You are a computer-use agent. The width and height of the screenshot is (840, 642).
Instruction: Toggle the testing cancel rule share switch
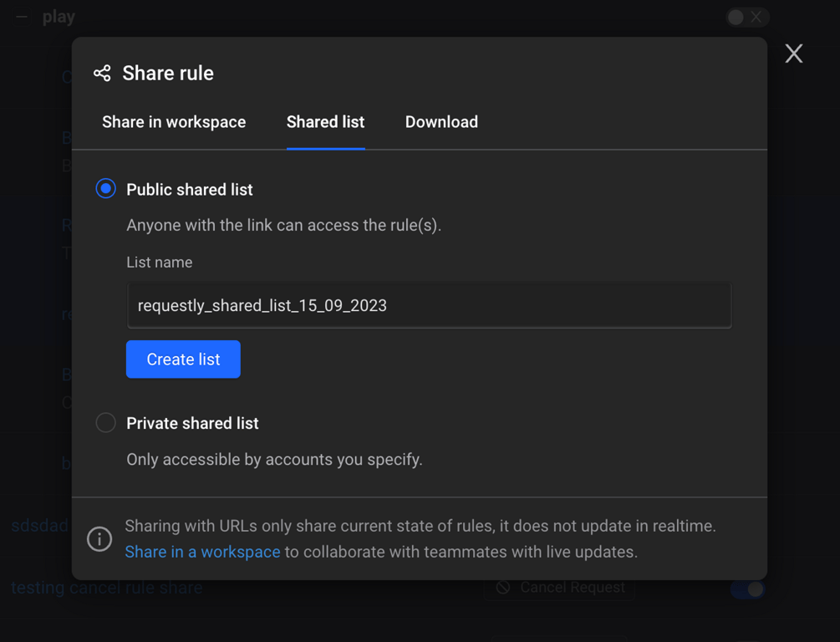[747, 589]
